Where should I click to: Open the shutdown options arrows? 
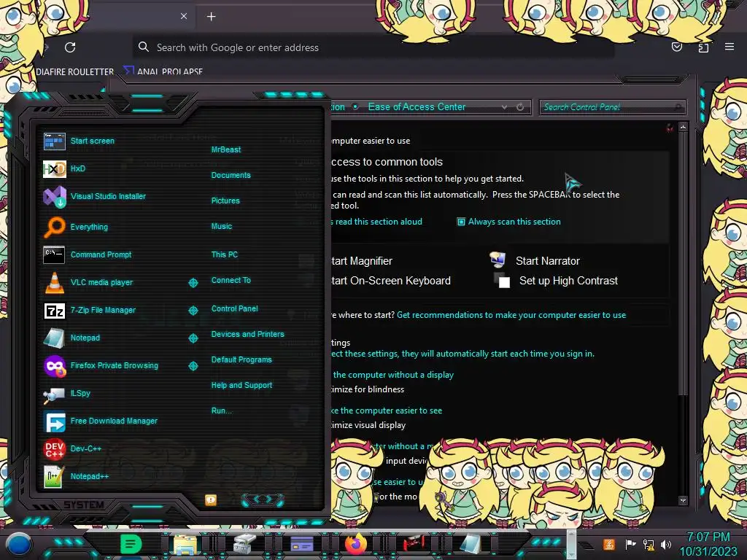point(263,499)
